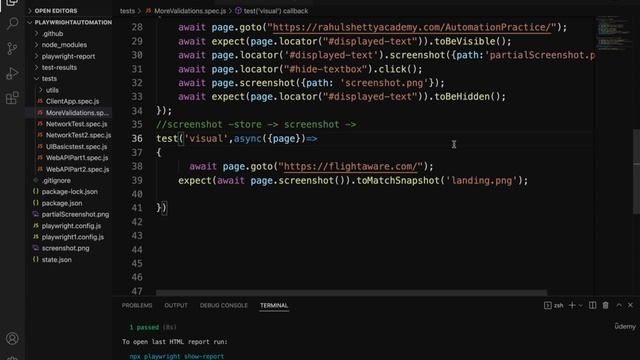Expand the .github folder
This screenshot has width=640, height=360.
(52, 33)
